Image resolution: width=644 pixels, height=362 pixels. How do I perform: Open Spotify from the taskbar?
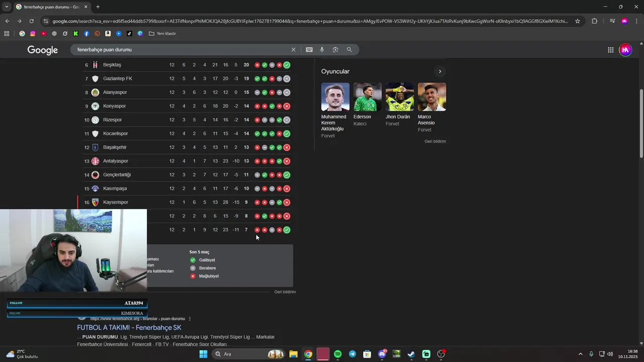point(338,354)
